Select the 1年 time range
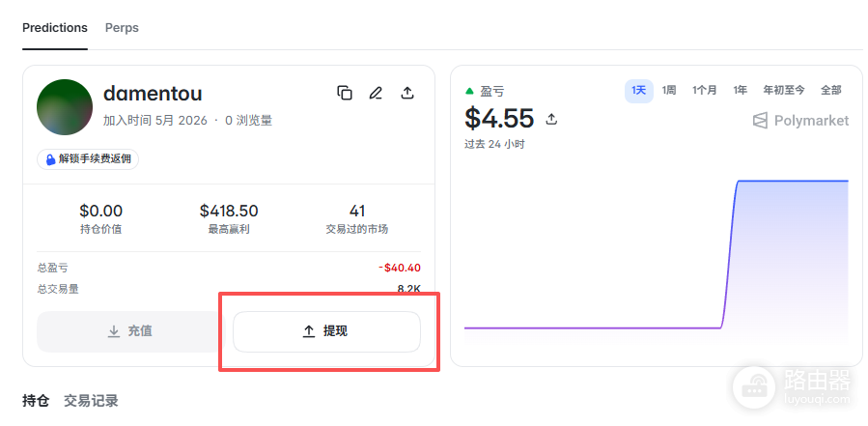Image resolution: width=868 pixels, height=426 pixels. click(741, 90)
